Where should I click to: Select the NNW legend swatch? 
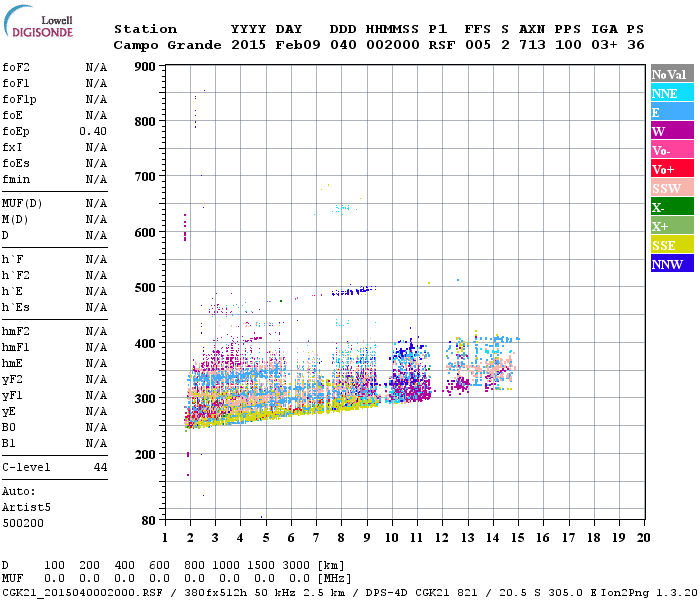pos(672,263)
